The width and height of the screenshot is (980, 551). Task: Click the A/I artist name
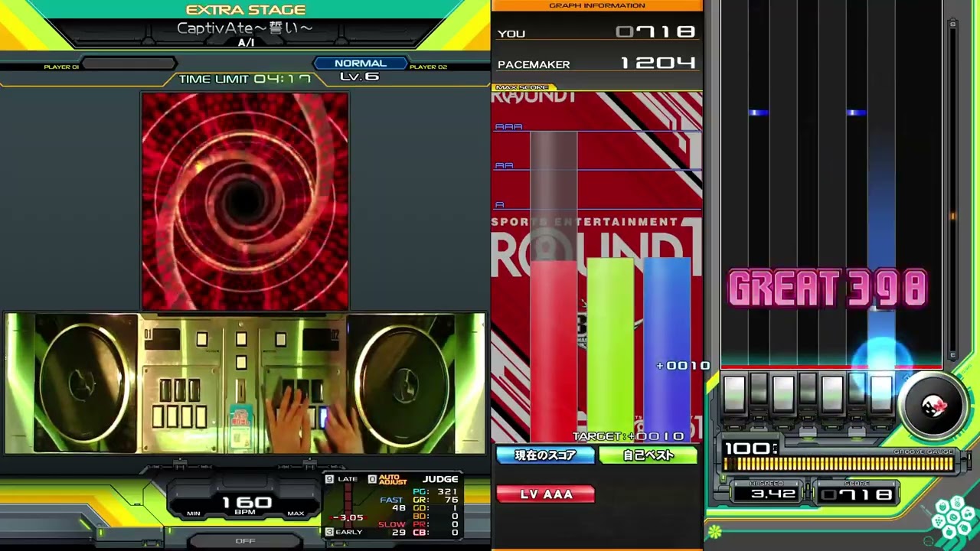point(246,43)
